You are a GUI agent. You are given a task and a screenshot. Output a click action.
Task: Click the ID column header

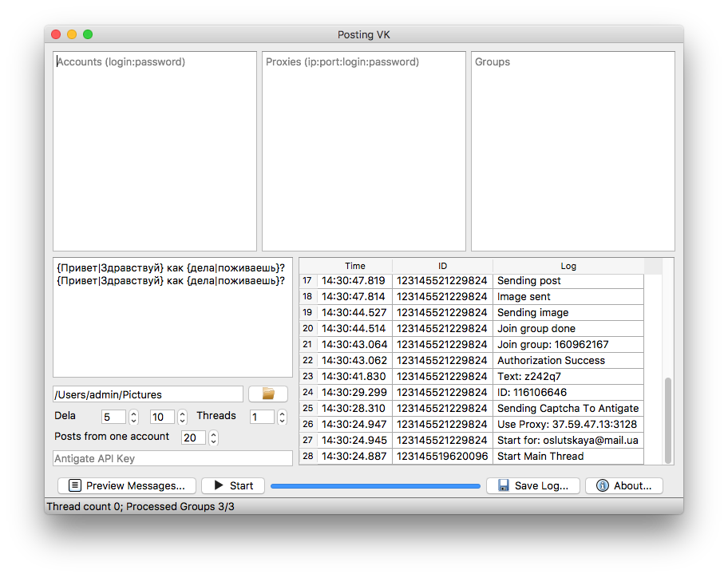coord(442,266)
